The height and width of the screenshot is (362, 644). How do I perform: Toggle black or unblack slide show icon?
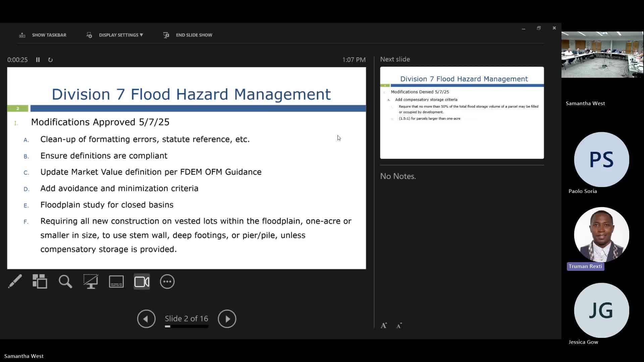coord(91,282)
